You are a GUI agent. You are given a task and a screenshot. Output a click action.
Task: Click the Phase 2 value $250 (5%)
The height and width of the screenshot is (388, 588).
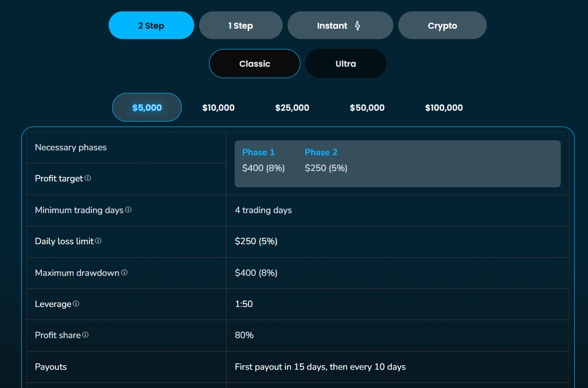(326, 168)
